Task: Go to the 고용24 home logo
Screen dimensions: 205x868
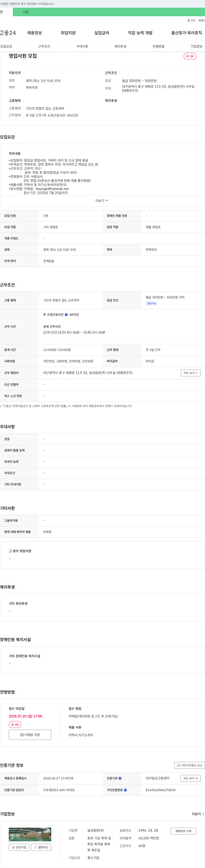Action: (x=8, y=33)
